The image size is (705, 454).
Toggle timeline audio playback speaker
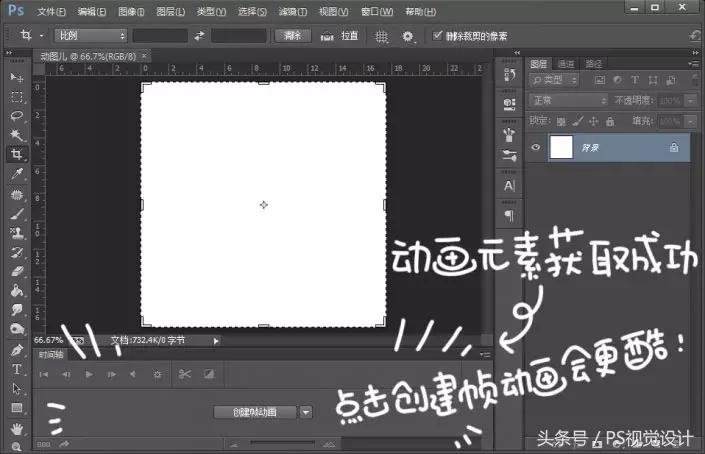tap(133, 374)
